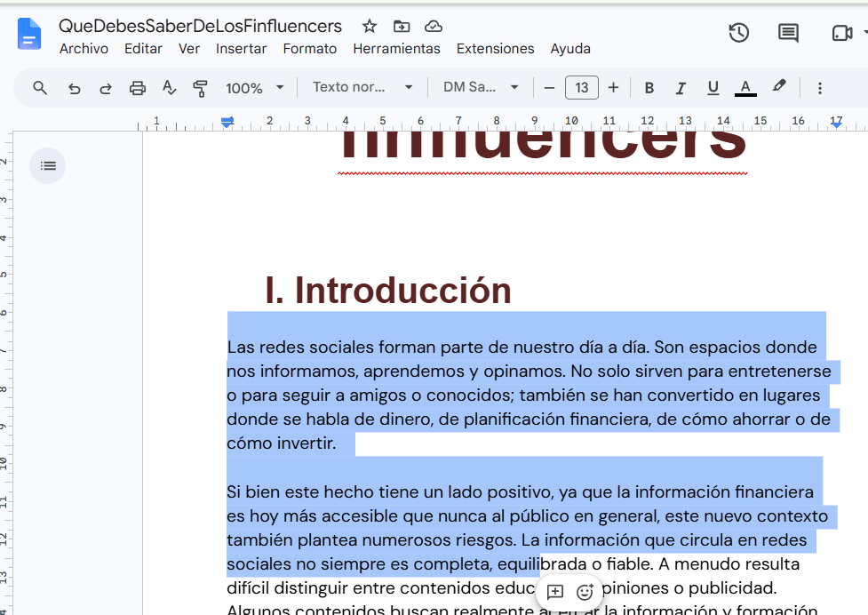Click the right indent marker on ruler

tap(836, 124)
